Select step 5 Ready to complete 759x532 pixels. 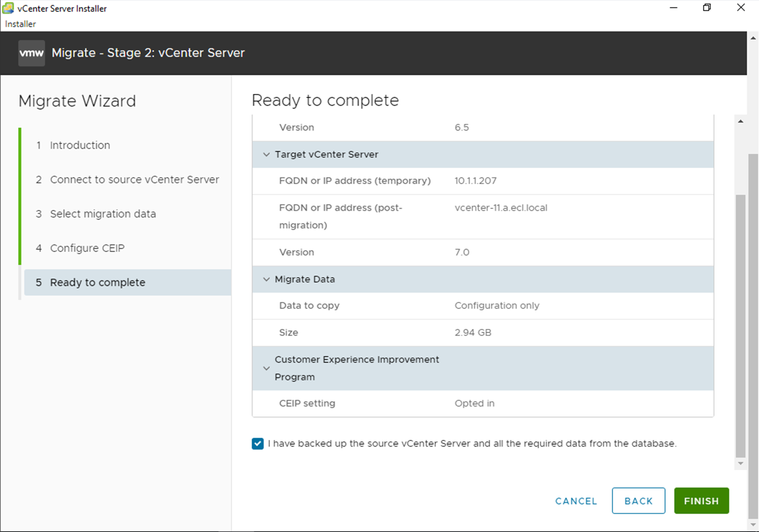(x=128, y=282)
